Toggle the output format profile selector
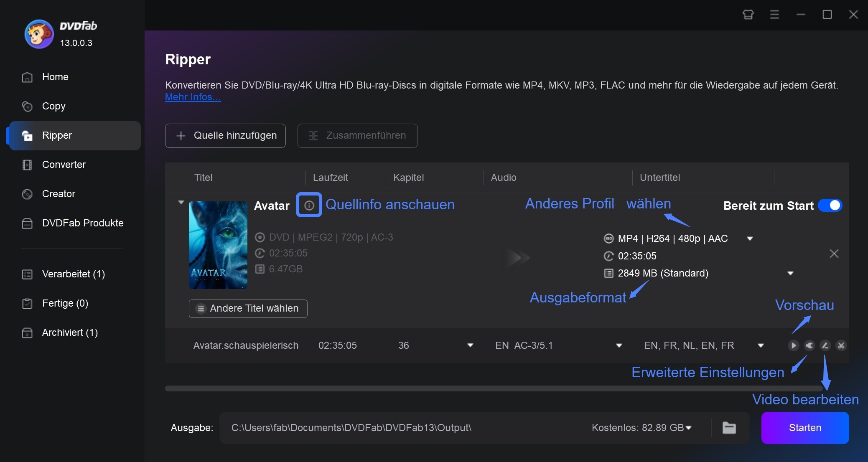The width and height of the screenshot is (868, 462). pos(752,238)
